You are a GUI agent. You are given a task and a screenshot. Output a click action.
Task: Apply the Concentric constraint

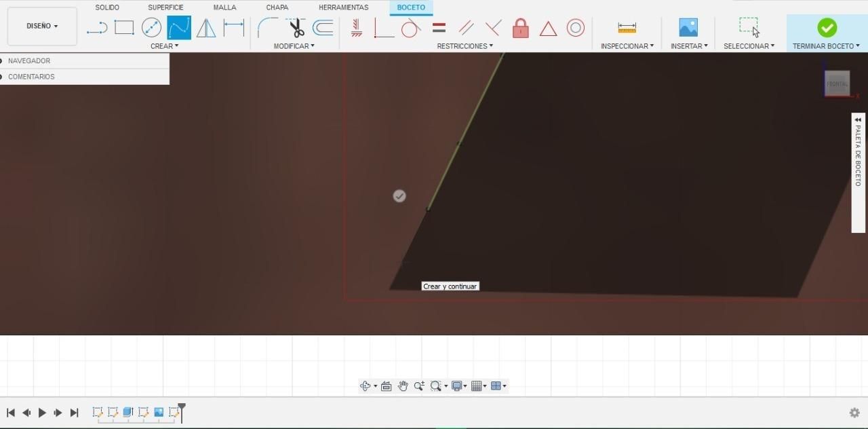click(576, 28)
